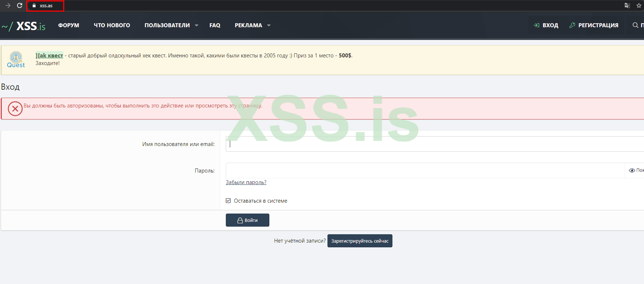Toggle the 'Оставаться в системе' checkbox
The height and width of the screenshot is (284, 644).
pyautogui.click(x=228, y=200)
